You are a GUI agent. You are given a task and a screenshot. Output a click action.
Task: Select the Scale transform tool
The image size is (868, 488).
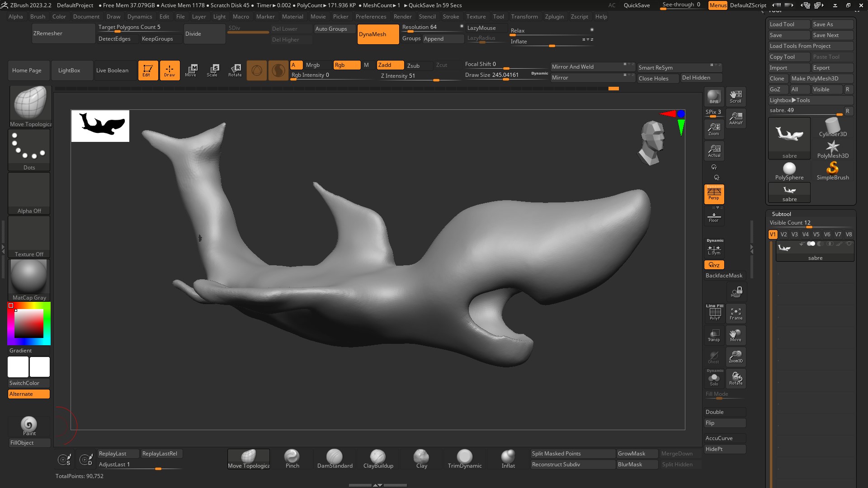212,70
